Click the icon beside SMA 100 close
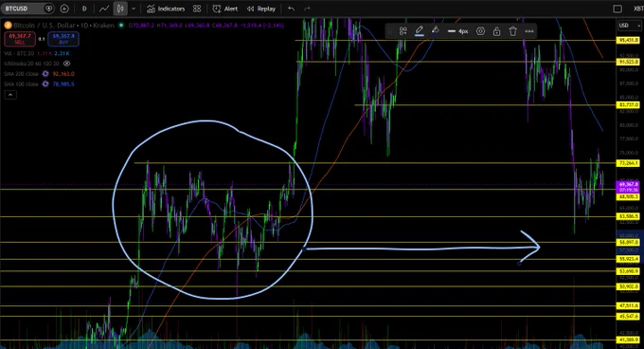 click(45, 83)
